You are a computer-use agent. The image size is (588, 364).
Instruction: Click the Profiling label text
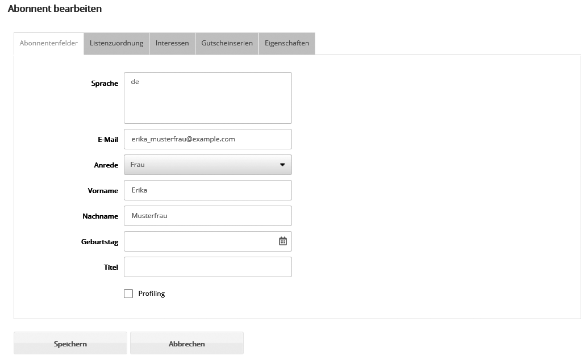pos(152,294)
